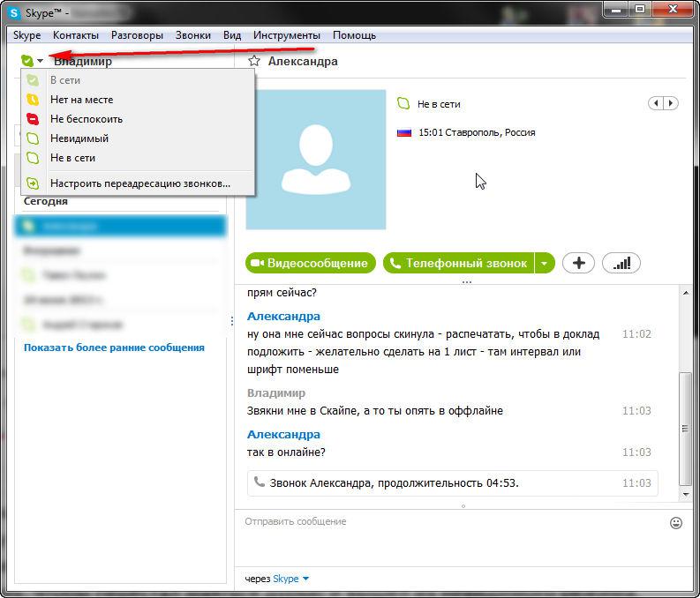Click the chat scrollbar thumb

point(685,429)
